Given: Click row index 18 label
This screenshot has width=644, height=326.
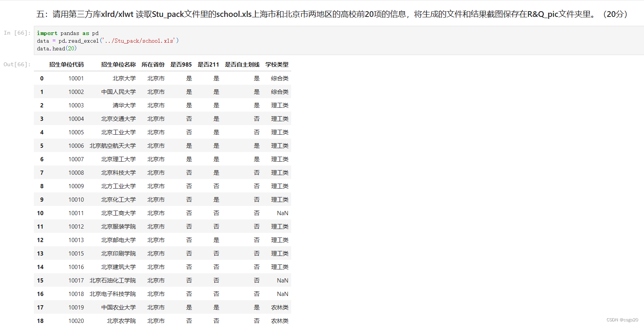Looking at the screenshot, I should click(40, 321).
